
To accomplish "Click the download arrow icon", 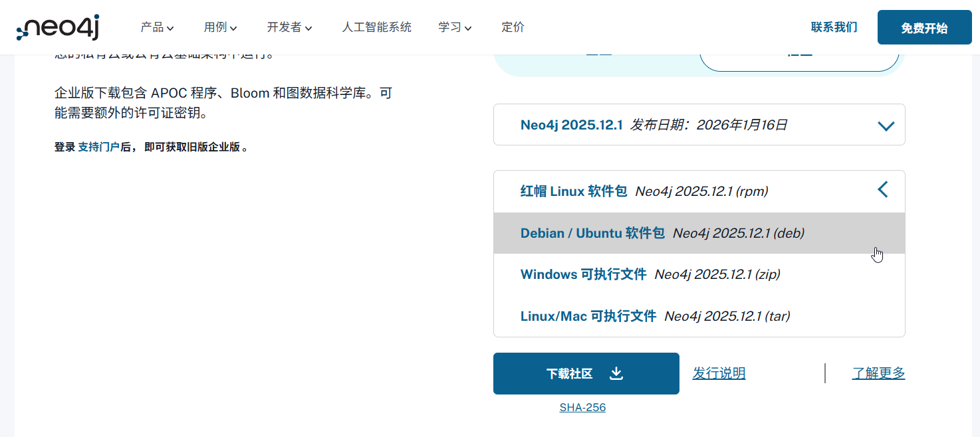I will click(x=616, y=373).
